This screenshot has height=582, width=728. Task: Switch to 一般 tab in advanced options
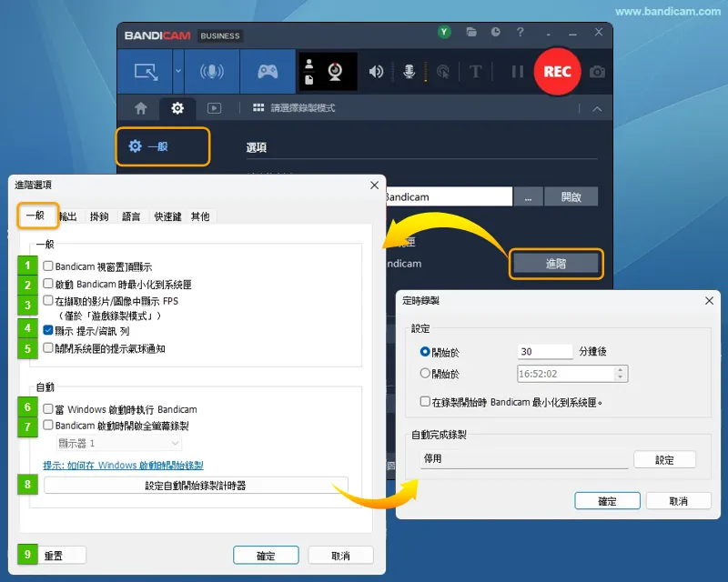click(x=35, y=216)
